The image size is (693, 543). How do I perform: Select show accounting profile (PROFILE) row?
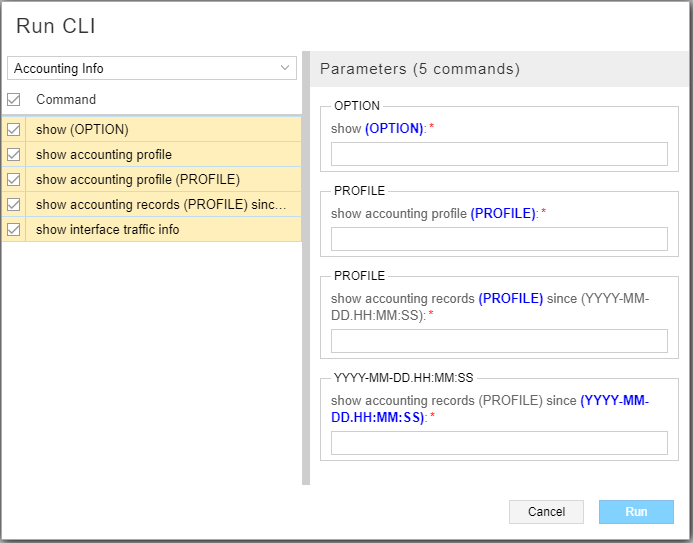tap(160, 179)
